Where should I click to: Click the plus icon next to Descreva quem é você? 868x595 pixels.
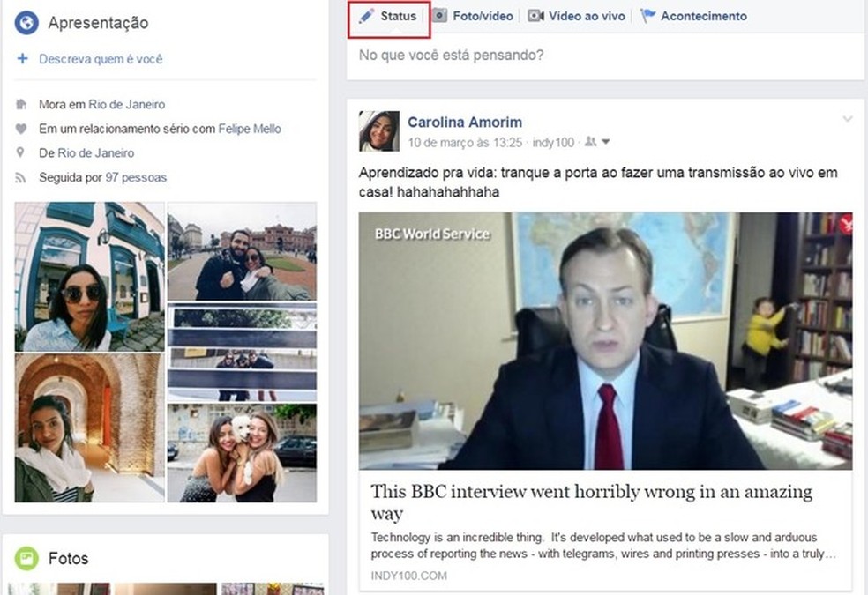point(23,58)
